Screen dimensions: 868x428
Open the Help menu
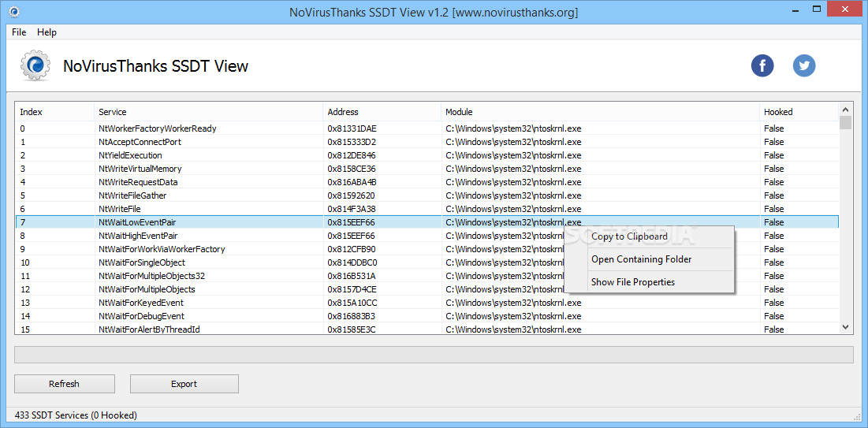click(x=47, y=32)
